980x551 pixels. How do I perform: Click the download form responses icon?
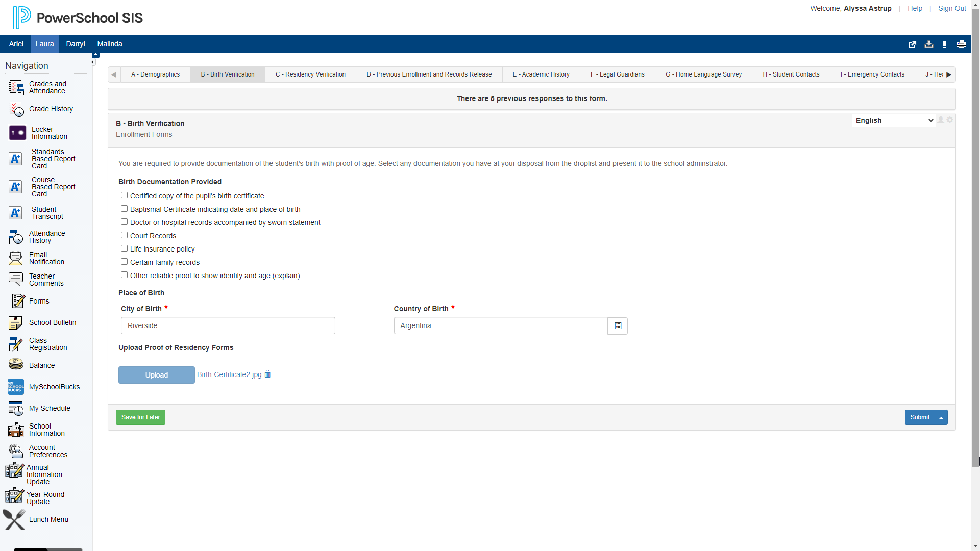pyautogui.click(x=928, y=44)
